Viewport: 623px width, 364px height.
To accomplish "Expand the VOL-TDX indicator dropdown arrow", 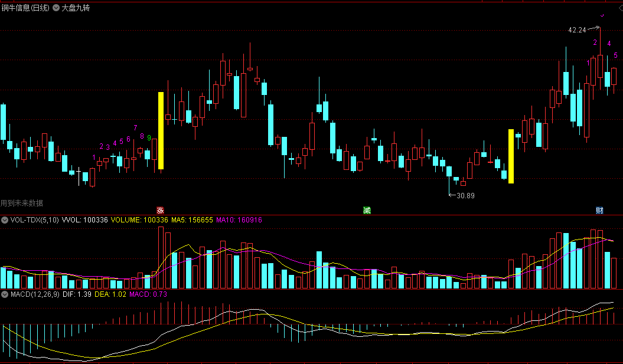I will [5, 220].
